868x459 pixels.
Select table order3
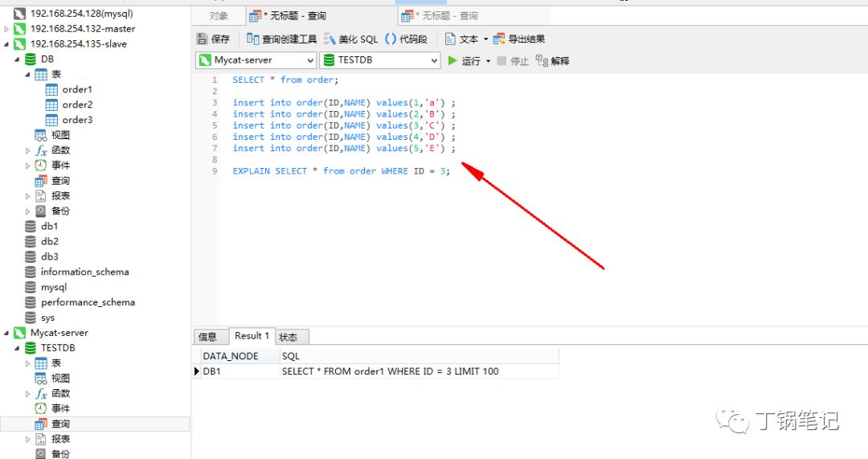[x=77, y=120]
